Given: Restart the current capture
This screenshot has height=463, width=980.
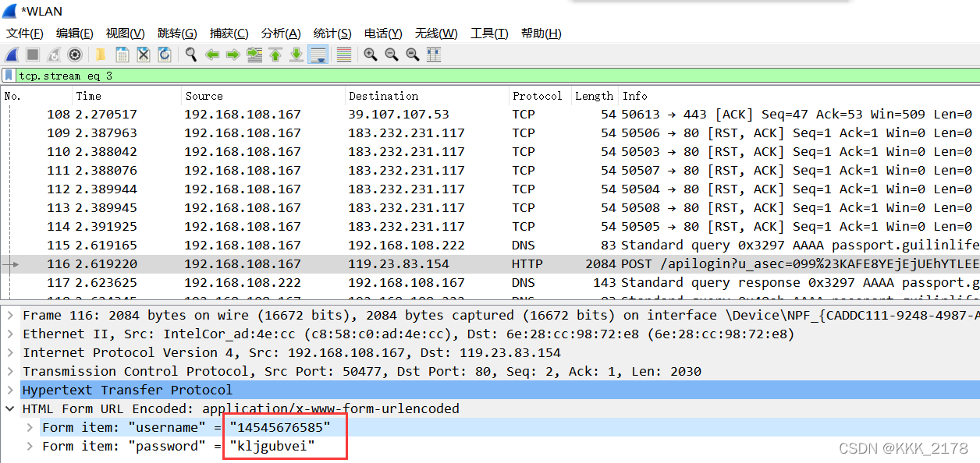Looking at the screenshot, I should [54, 55].
